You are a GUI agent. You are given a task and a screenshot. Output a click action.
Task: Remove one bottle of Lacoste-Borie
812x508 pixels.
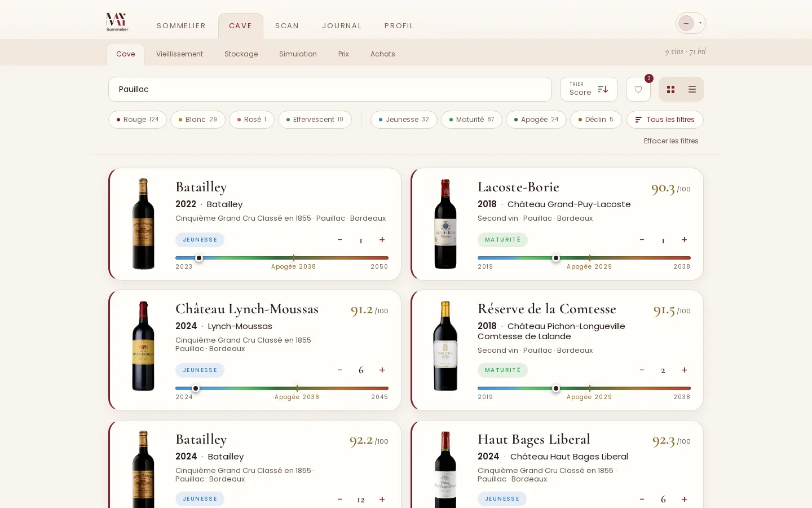[642, 240]
